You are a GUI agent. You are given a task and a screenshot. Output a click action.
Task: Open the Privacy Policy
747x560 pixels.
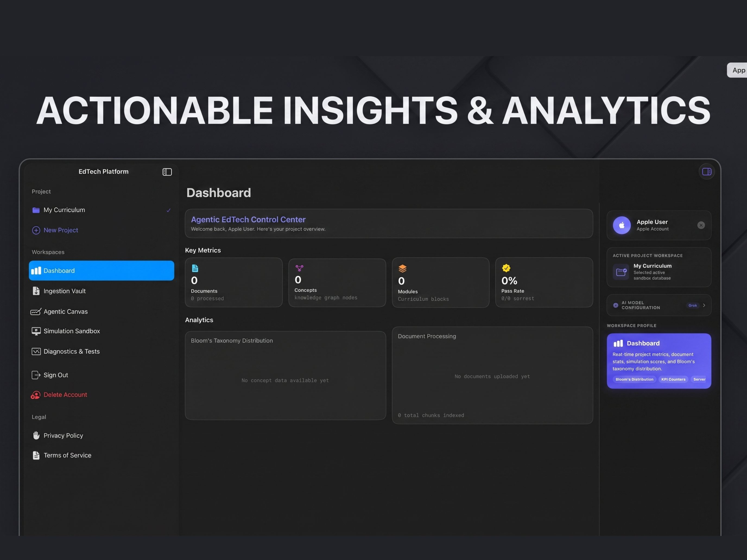click(x=63, y=435)
